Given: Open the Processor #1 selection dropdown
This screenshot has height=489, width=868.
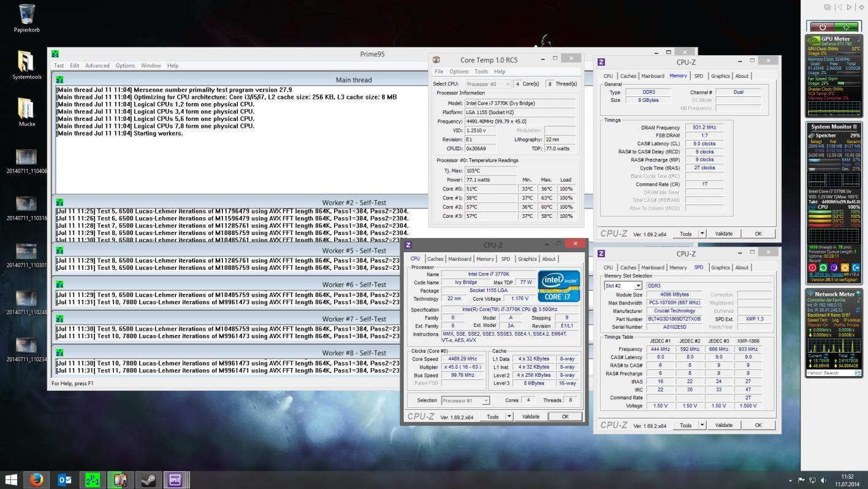Looking at the screenshot, I should pyautogui.click(x=465, y=401).
